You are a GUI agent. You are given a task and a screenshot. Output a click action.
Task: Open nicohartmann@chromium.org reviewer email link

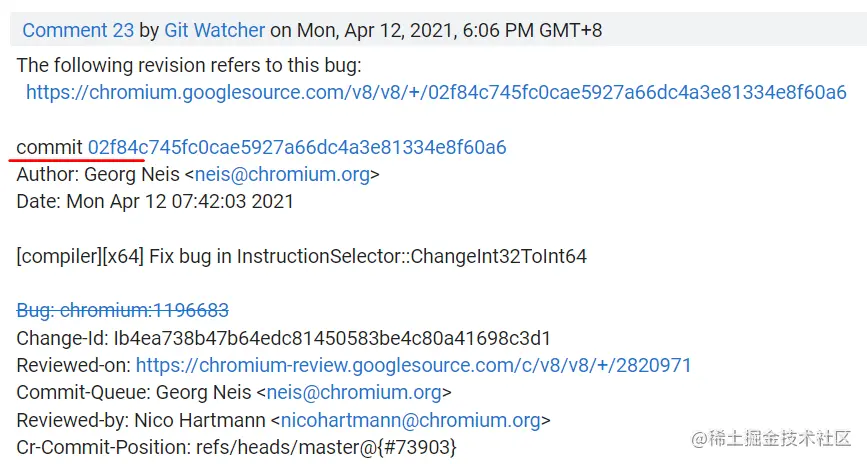click(x=411, y=420)
